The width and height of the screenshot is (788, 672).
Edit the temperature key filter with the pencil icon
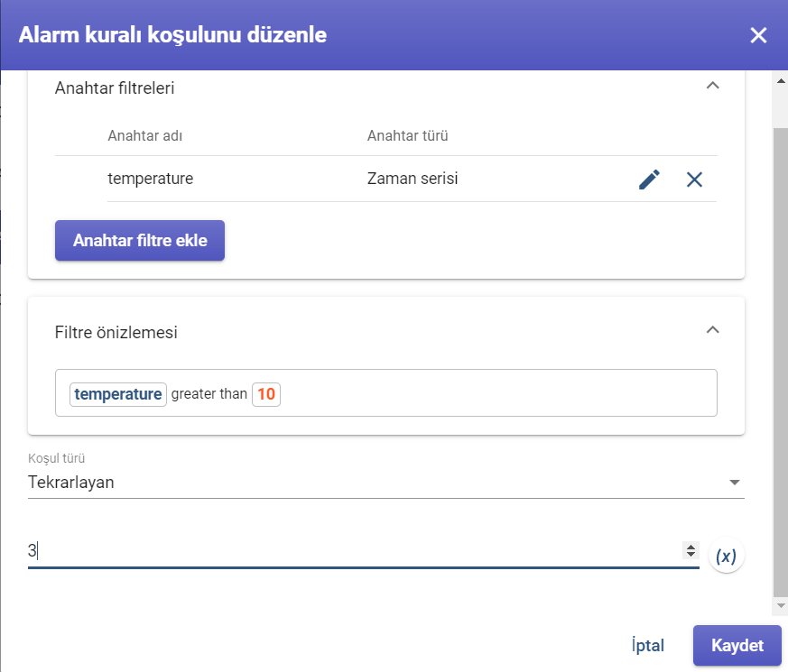pyautogui.click(x=649, y=180)
